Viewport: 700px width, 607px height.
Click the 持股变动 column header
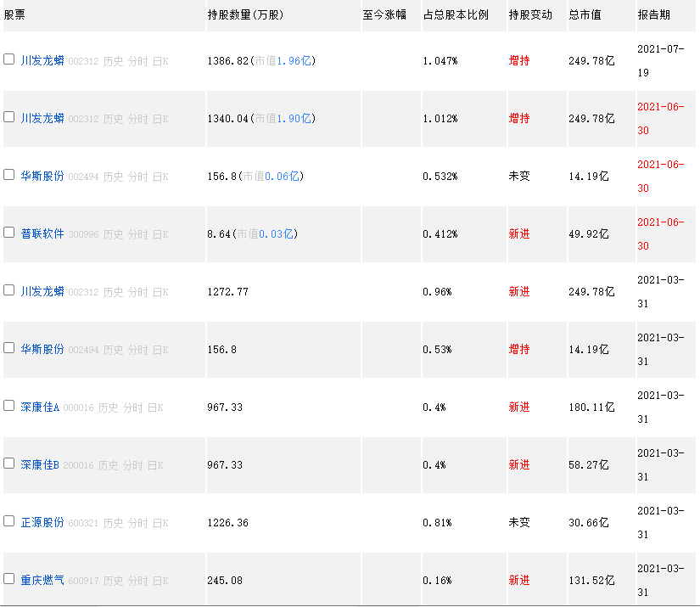click(530, 14)
